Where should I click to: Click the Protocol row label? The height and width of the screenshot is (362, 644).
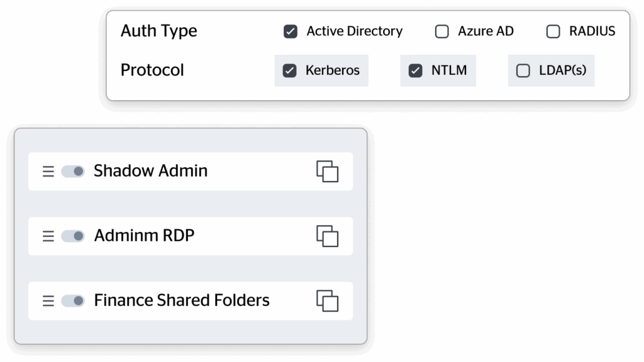click(x=152, y=70)
